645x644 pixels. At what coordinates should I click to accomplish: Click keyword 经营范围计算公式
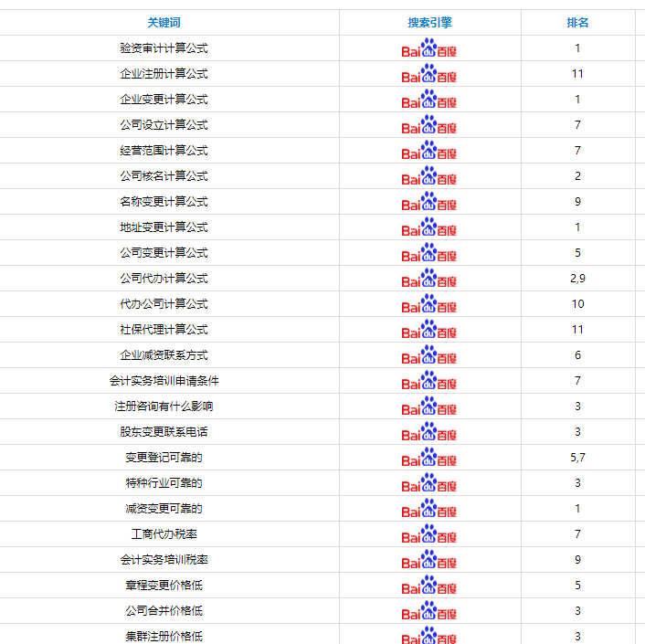point(164,151)
